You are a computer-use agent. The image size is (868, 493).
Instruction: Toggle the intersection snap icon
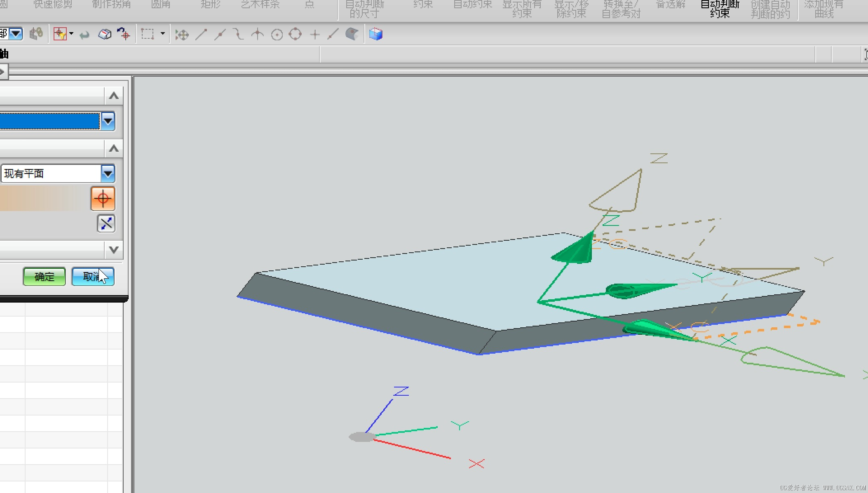point(258,34)
